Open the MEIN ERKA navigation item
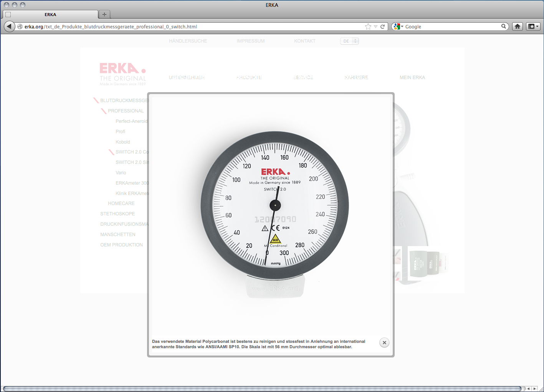The width and height of the screenshot is (544, 392). click(412, 78)
